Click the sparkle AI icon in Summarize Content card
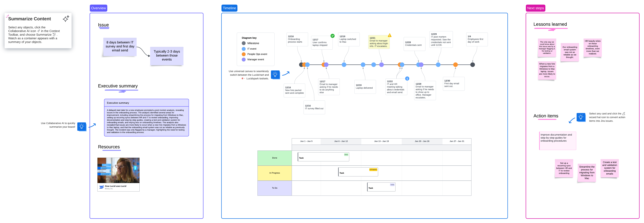 coord(66,19)
